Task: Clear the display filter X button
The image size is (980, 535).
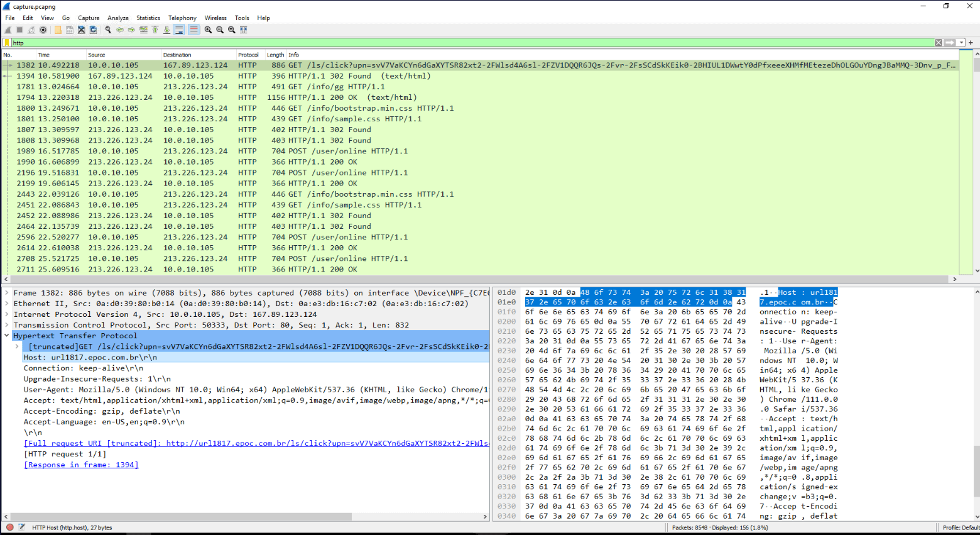Action: (x=939, y=43)
